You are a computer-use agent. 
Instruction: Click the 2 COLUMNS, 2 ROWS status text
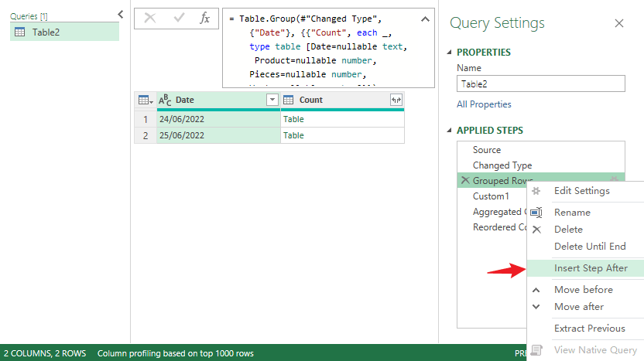coord(45,353)
